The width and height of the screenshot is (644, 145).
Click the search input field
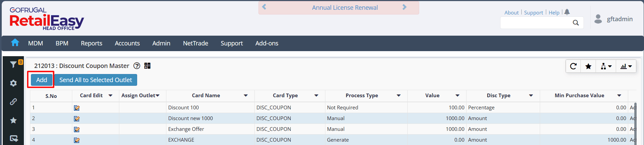pyautogui.click(x=535, y=23)
